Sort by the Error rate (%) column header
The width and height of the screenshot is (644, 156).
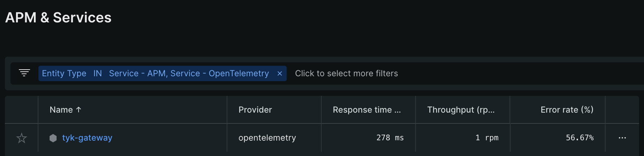pos(566,110)
